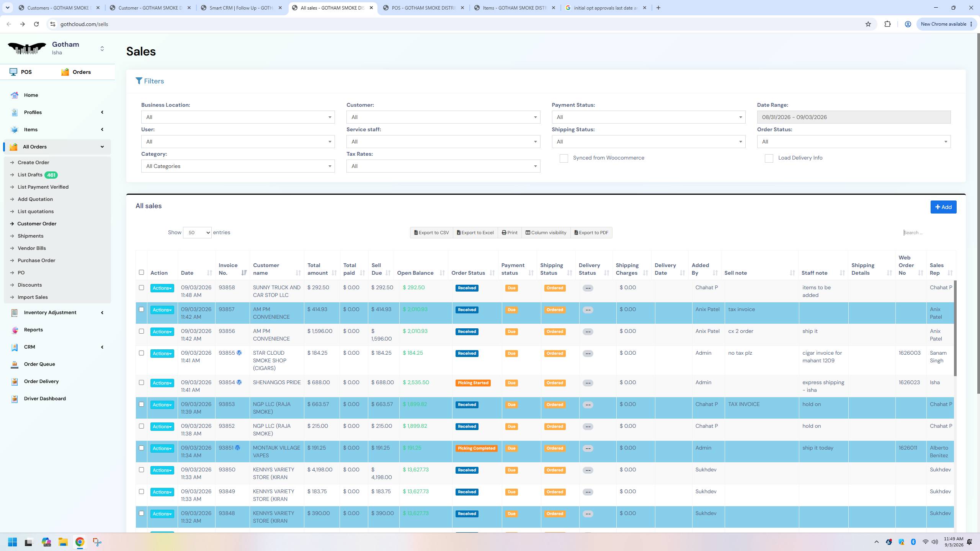
Task: Enable the Synced from Woocommerce checkbox
Action: click(x=563, y=158)
